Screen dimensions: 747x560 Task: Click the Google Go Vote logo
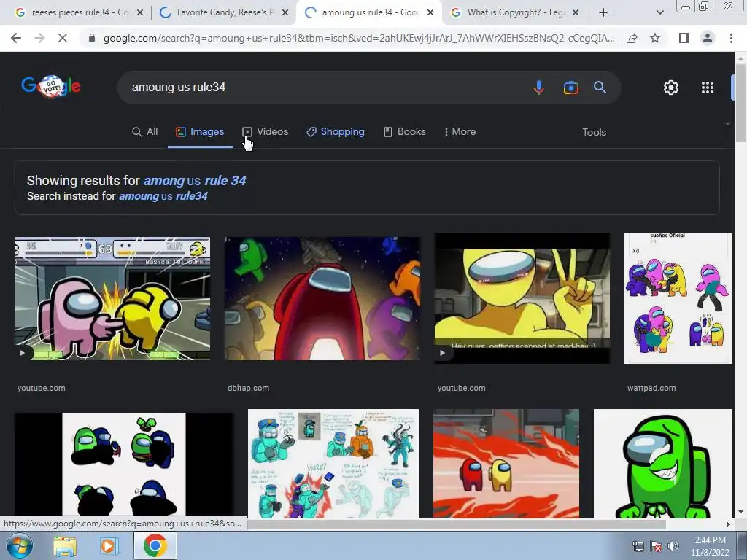pyautogui.click(x=51, y=86)
